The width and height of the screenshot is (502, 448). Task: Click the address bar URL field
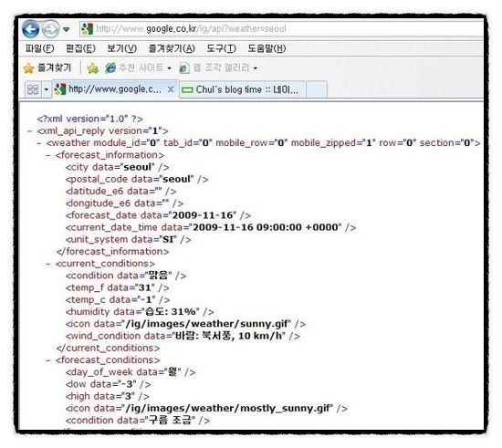tap(281, 29)
